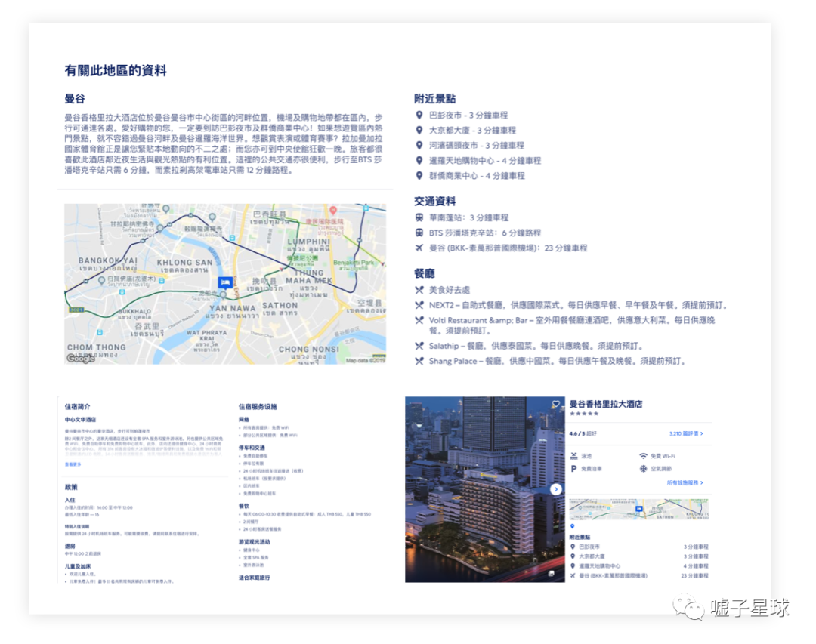This screenshot has height=644, width=816.
Task: Click the 交通資料 heading
Action: click(x=434, y=202)
